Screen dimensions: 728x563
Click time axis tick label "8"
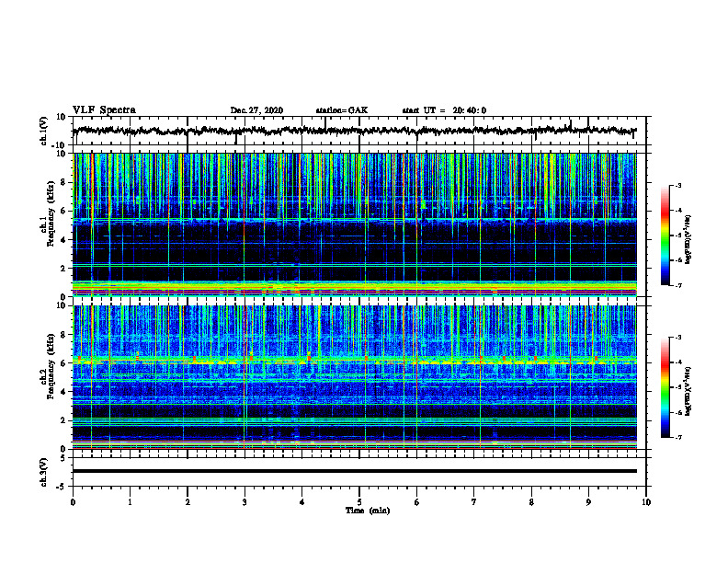click(531, 502)
